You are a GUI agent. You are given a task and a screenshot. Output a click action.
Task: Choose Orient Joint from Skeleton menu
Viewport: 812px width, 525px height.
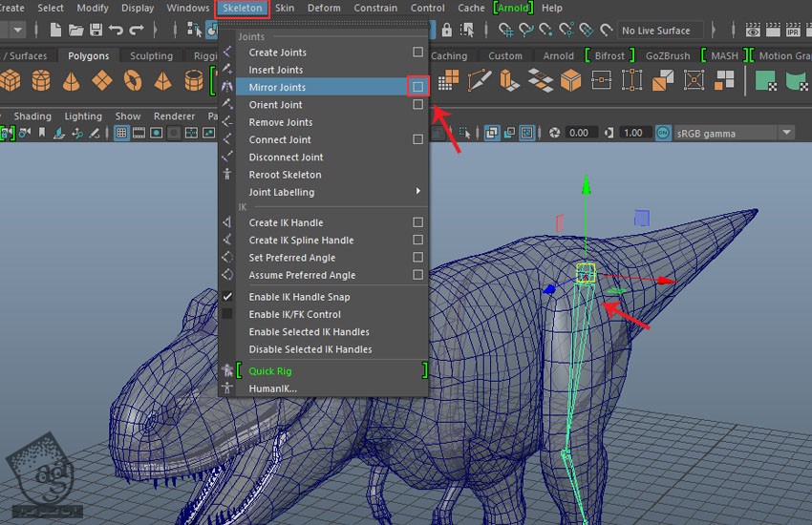click(x=275, y=105)
